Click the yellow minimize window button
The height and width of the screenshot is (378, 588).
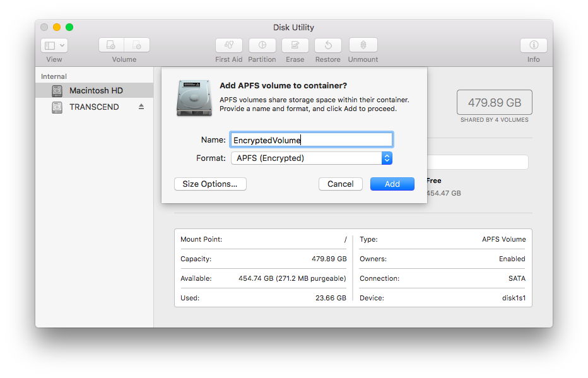click(57, 27)
